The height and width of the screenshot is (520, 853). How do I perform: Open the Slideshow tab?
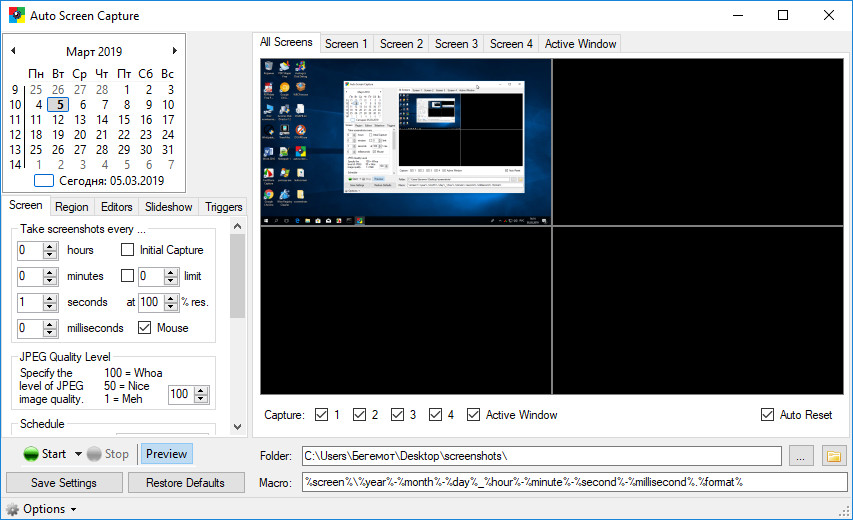pyautogui.click(x=168, y=207)
